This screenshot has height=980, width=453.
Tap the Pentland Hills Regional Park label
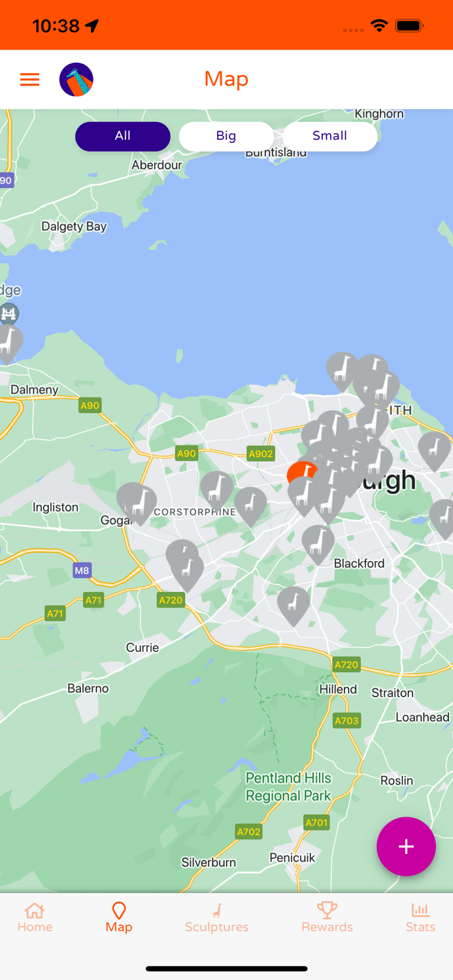click(x=288, y=787)
